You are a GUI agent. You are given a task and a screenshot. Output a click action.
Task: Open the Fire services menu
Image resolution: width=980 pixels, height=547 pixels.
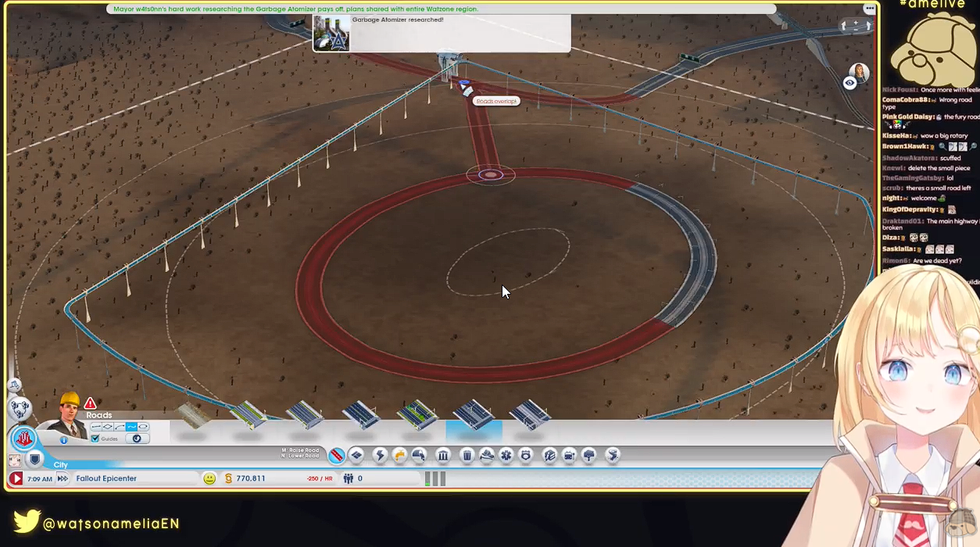(487, 455)
